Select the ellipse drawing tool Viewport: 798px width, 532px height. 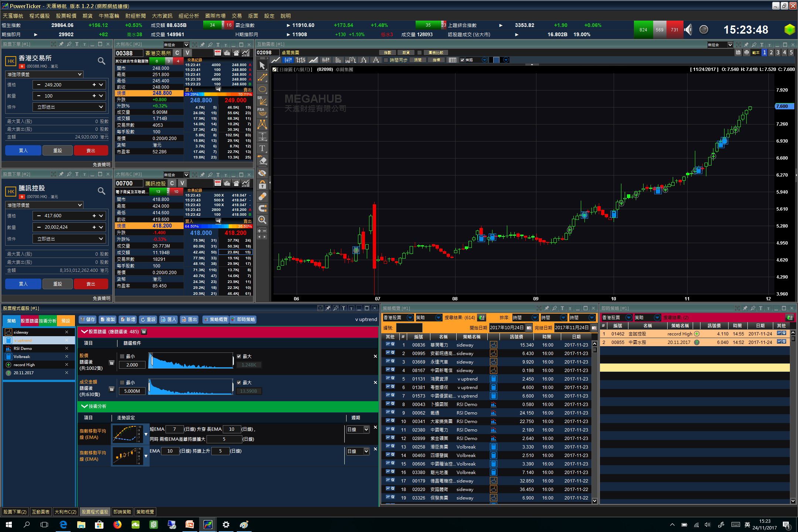coord(262,89)
